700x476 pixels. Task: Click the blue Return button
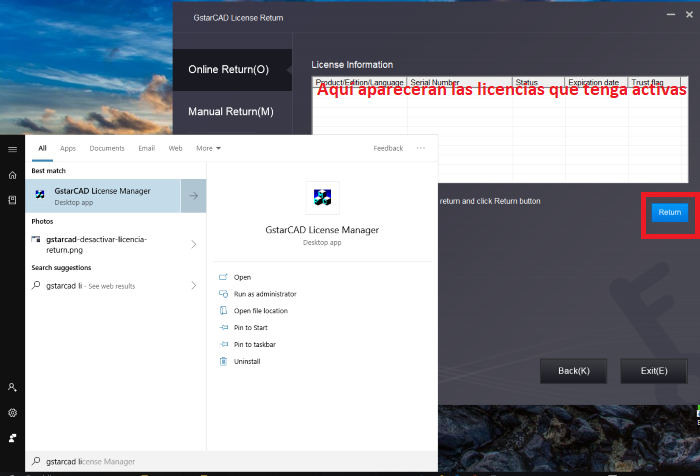tap(670, 213)
